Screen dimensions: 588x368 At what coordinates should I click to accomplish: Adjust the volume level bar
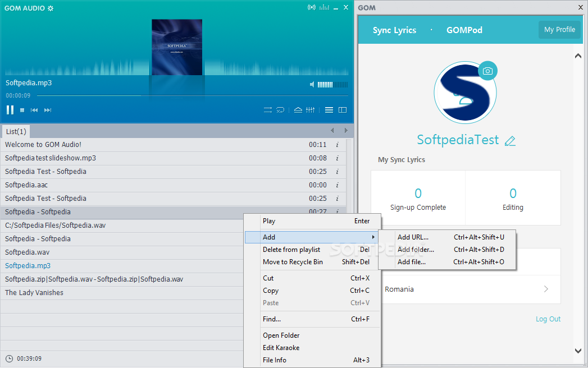click(x=332, y=85)
